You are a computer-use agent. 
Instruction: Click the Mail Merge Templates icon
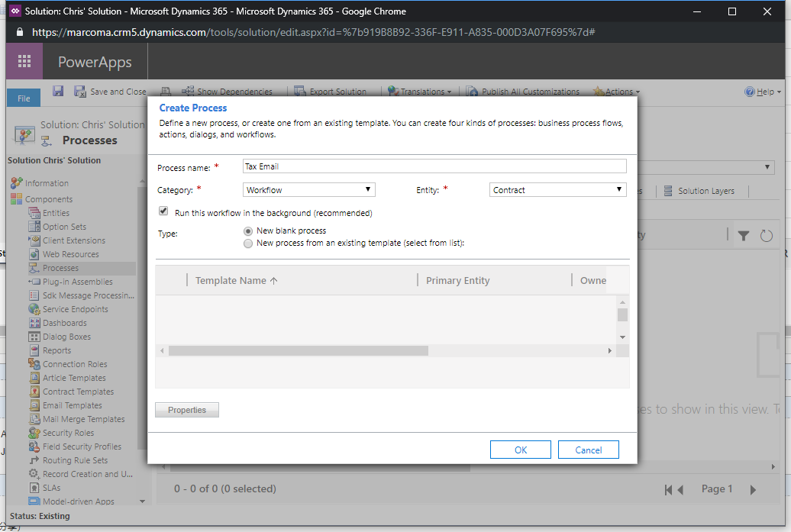[x=34, y=418]
